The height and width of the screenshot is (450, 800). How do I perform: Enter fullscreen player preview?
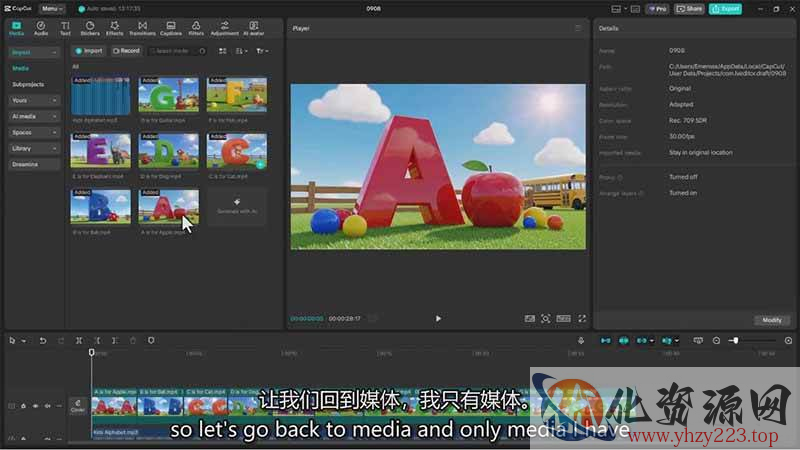(x=582, y=318)
